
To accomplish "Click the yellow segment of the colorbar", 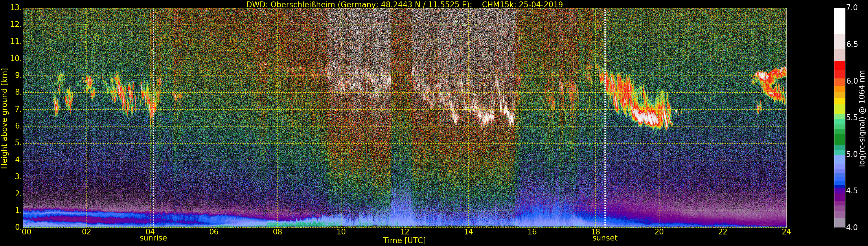I will pyautogui.click(x=839, y=101).
